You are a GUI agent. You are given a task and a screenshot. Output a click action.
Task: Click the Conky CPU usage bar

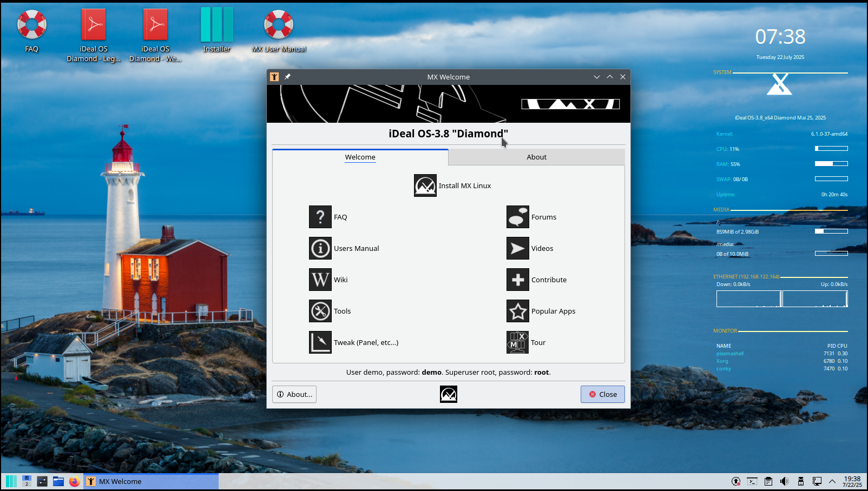pos(831,148)
